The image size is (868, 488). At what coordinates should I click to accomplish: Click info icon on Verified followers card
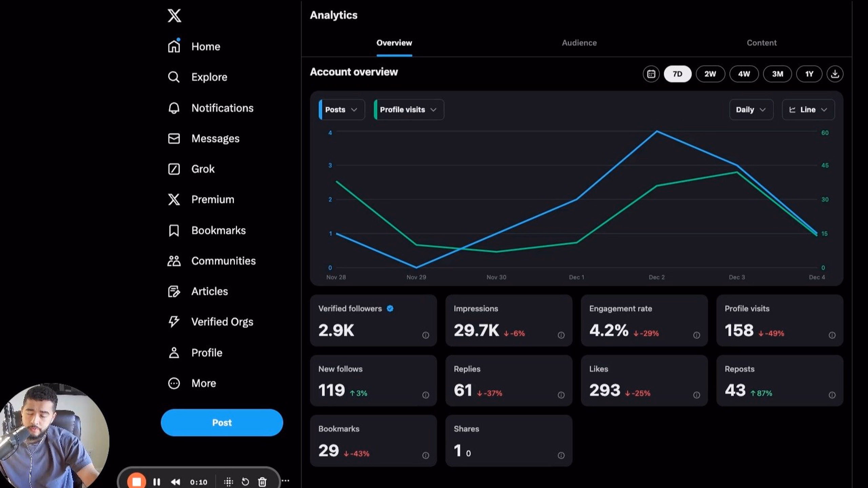426,335
